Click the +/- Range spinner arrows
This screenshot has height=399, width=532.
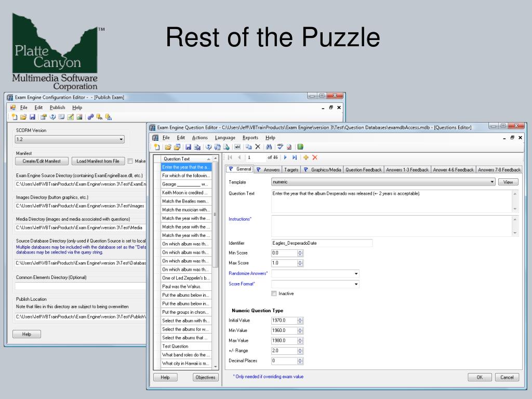point(300,351)
